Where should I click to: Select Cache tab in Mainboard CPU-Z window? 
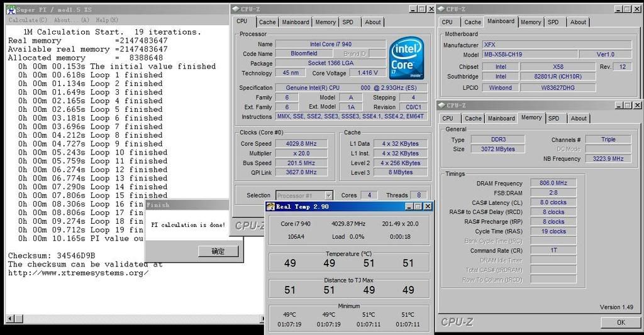point(472,22)
